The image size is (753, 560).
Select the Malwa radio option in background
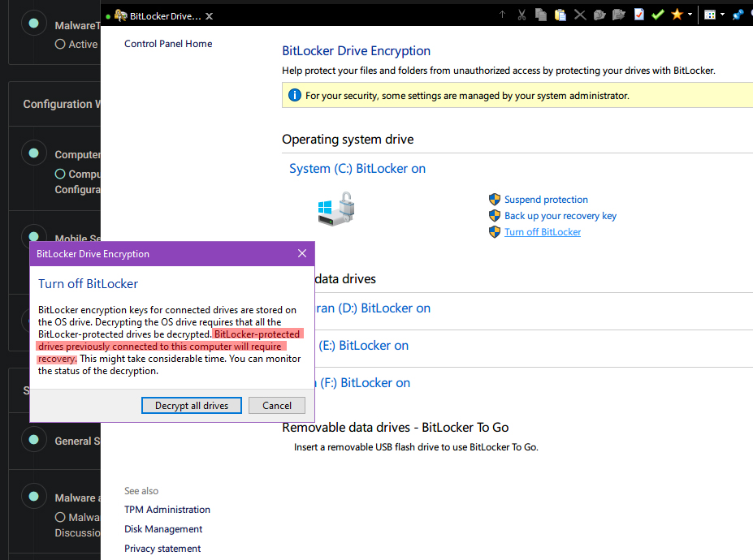click(x=60, y=517)
